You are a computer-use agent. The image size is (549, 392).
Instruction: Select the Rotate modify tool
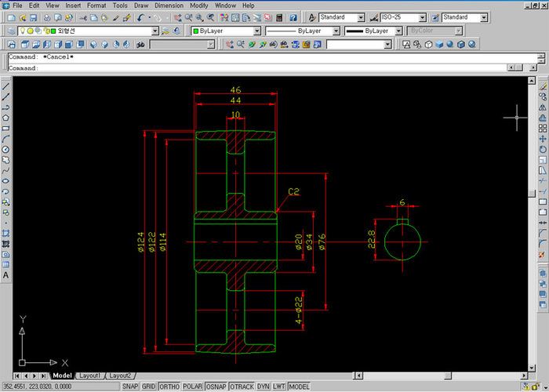pos(543,150)
